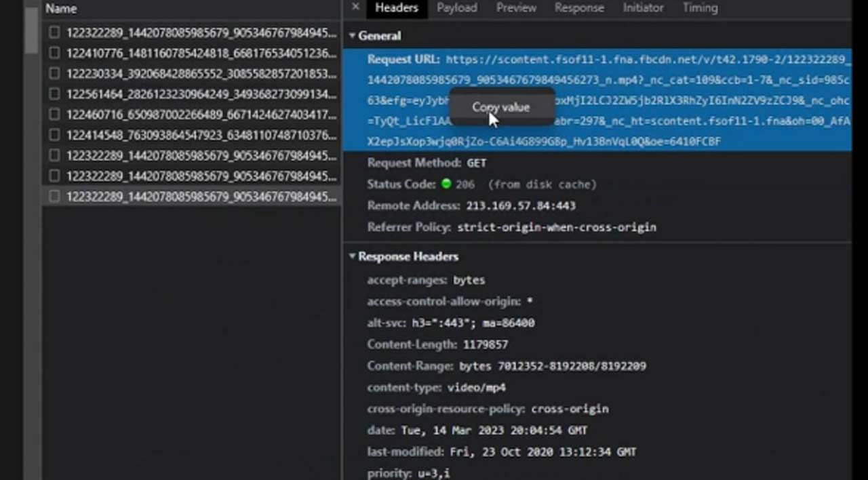Click the green status code indicator
The width and height of the screenshot is (868, 480).
click(446, 184)
